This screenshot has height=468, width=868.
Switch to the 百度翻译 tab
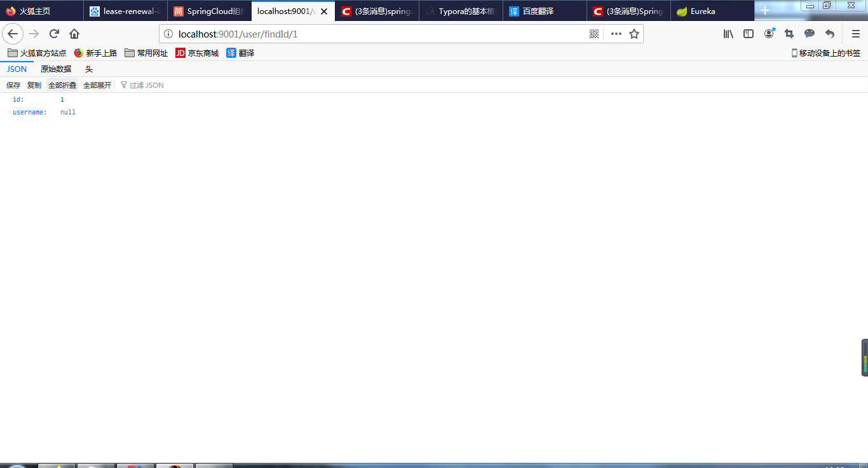(x=545, y=11)
